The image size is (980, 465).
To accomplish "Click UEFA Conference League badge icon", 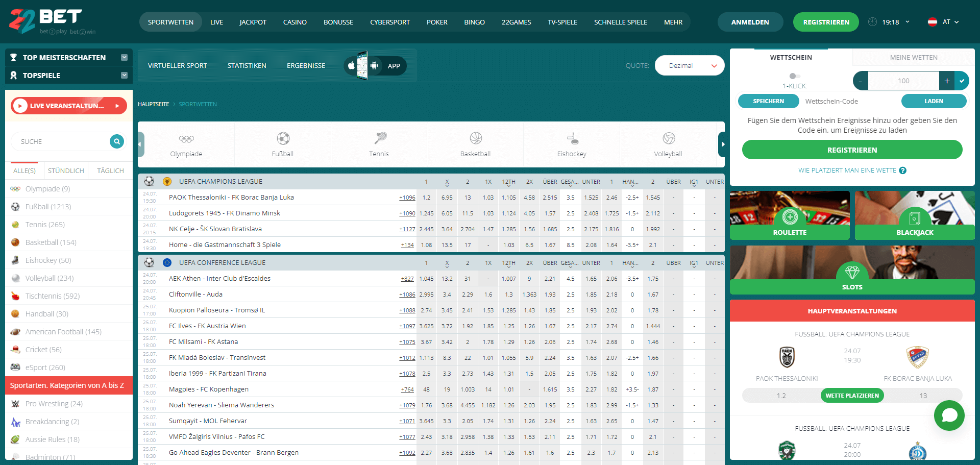I will pyautogui.click(x=167, y=262).
